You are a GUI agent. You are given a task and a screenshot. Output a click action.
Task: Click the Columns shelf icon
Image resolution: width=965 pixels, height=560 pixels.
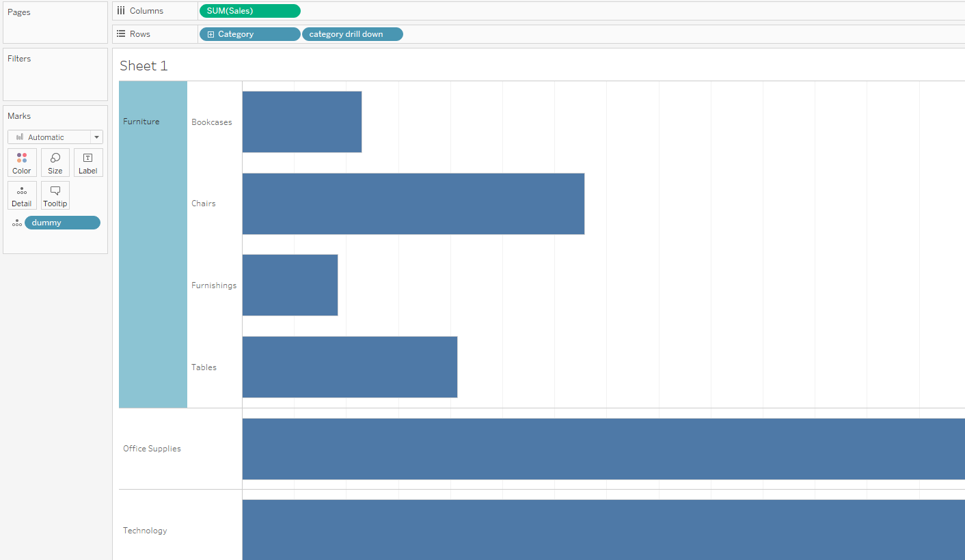pos(121,11)
